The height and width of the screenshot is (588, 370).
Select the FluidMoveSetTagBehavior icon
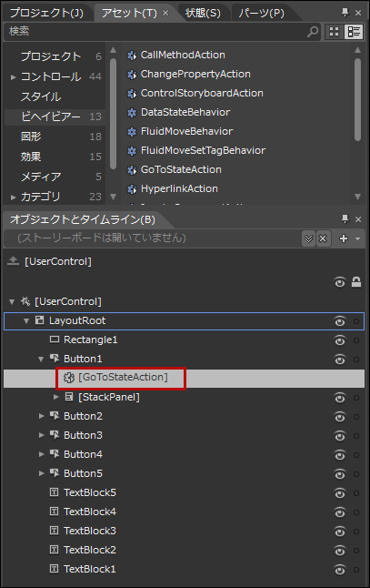point(132,151)
